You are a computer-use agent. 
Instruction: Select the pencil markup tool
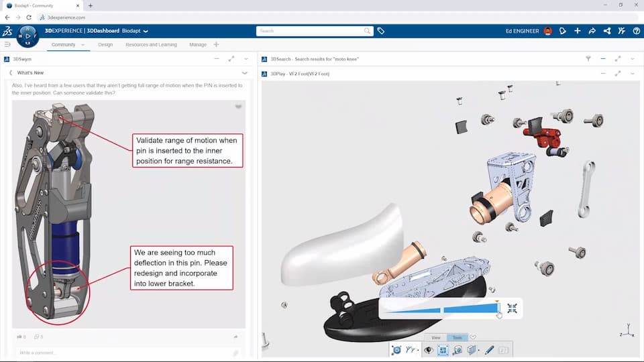coord(489,350)
